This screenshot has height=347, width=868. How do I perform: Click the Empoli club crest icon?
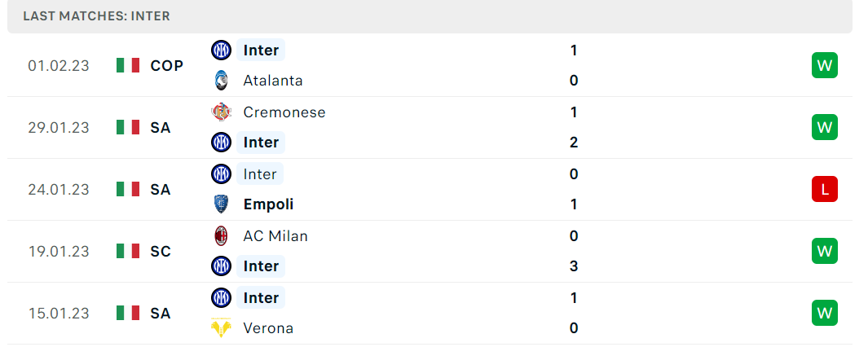point(221,204)
